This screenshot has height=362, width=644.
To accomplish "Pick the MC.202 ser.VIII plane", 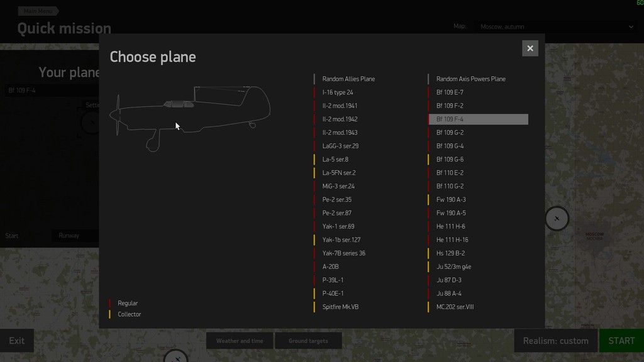I will click(x=455, y=307).
